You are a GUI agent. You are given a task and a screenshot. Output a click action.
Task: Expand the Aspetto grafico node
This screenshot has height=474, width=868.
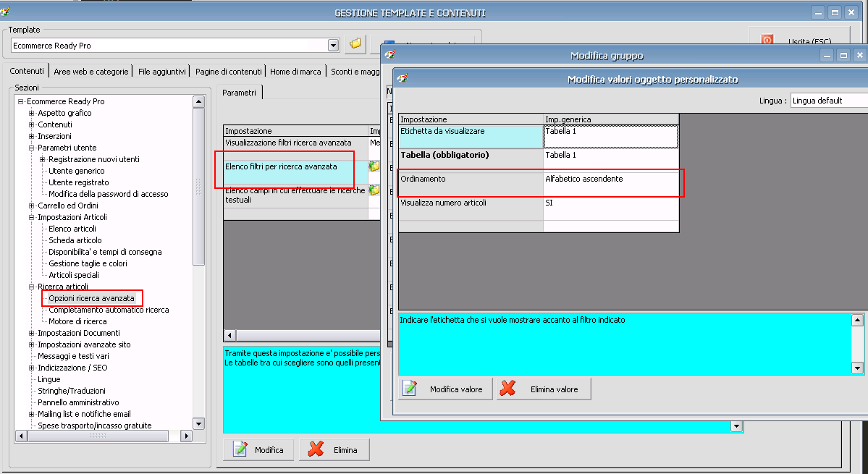click(x=32, y=113)
